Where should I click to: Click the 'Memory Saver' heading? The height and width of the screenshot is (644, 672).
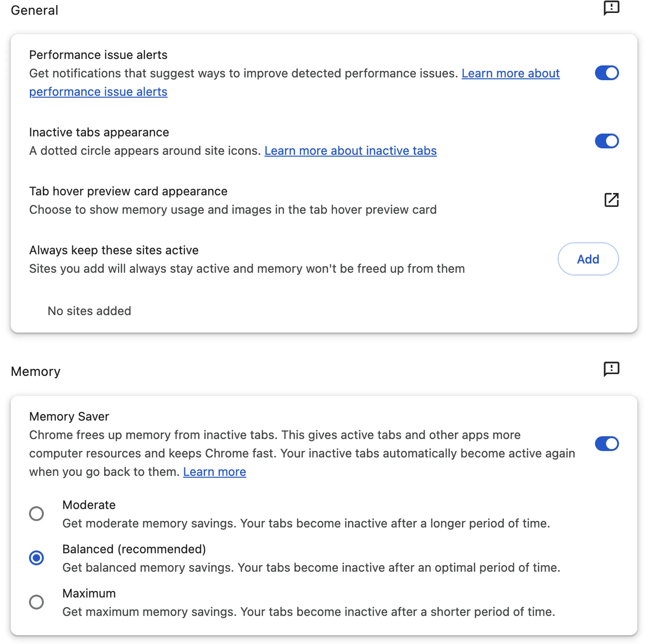(69, 416)
